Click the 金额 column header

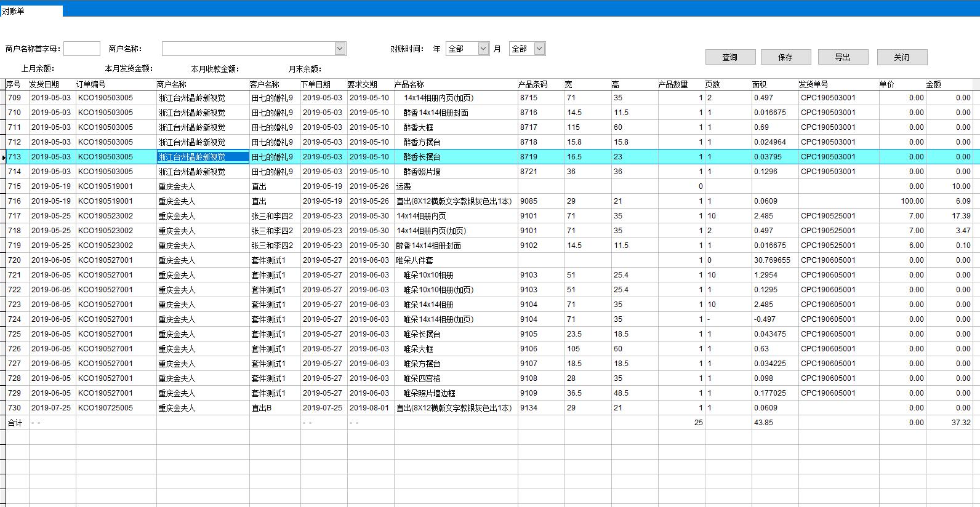[x=933, y=84]
